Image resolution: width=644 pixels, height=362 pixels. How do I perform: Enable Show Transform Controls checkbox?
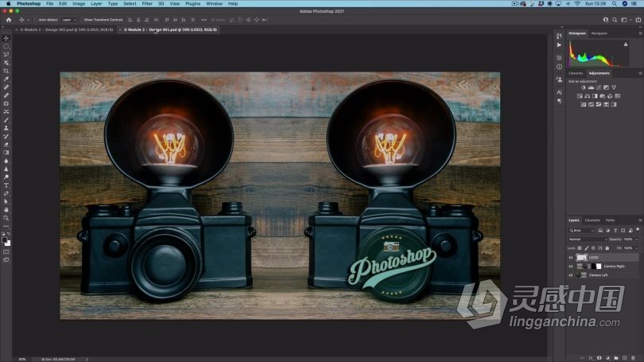81,20
